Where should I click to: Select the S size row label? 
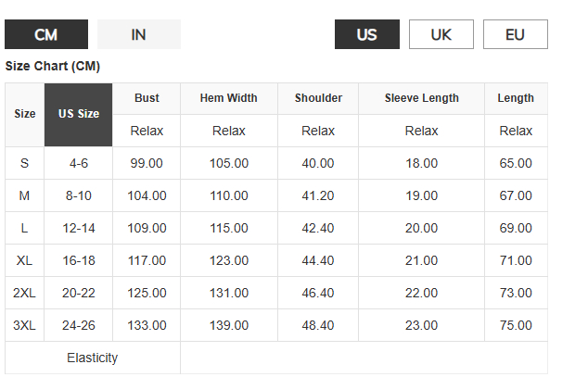click(25, 163)
